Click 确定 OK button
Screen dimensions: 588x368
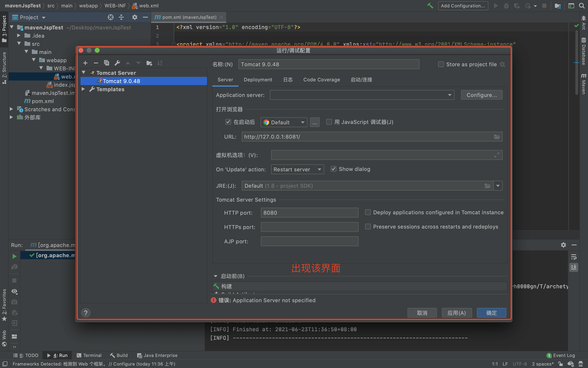click(x=491, y=313)
